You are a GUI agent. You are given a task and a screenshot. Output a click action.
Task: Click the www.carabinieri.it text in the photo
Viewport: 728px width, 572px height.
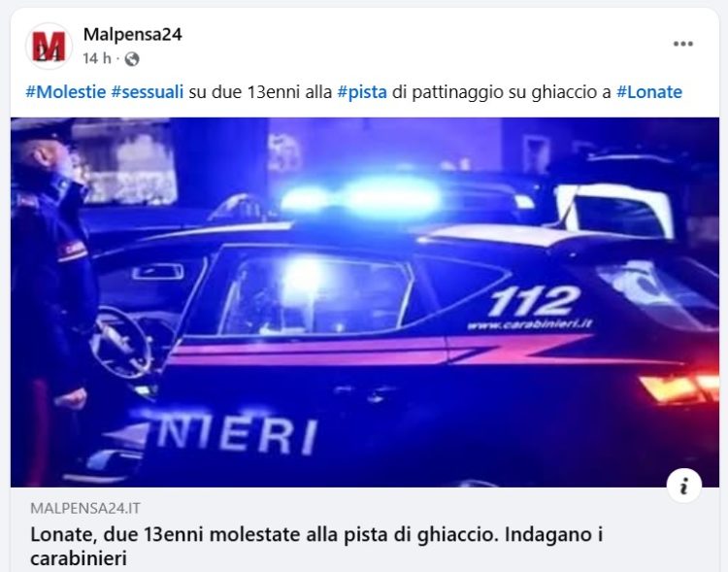530,323
